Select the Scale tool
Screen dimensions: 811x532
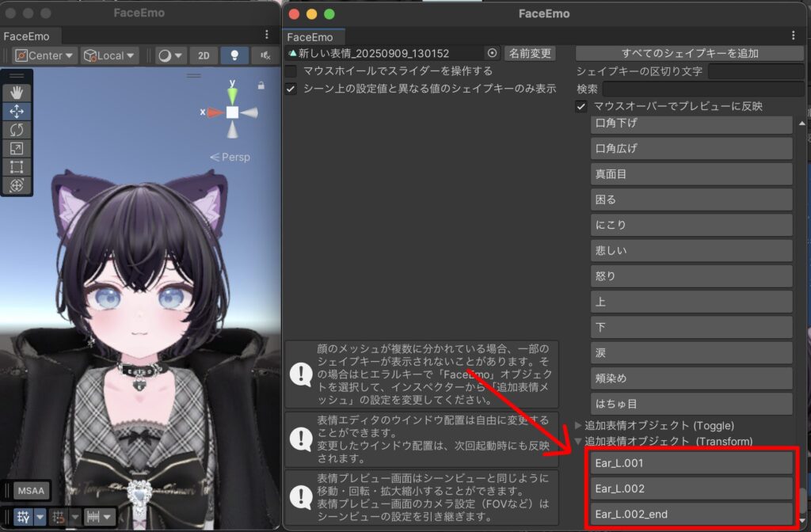coord(17,148)
